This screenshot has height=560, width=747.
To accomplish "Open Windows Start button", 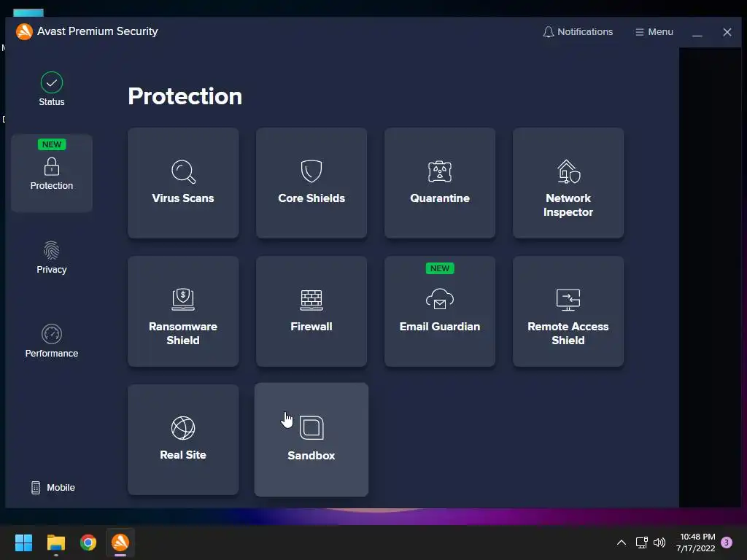I will (23, 542).
